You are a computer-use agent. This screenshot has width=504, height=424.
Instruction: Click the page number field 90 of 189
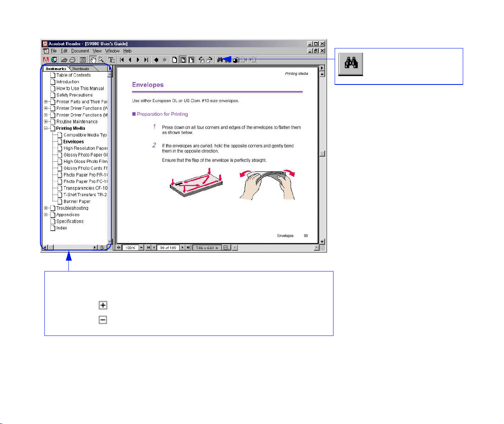[168, 248]
